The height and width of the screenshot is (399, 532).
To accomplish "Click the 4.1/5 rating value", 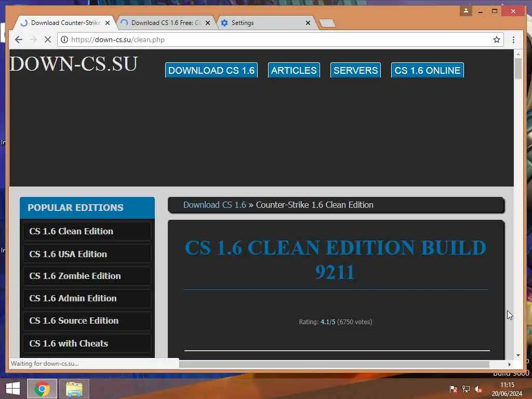I will 328,322.
